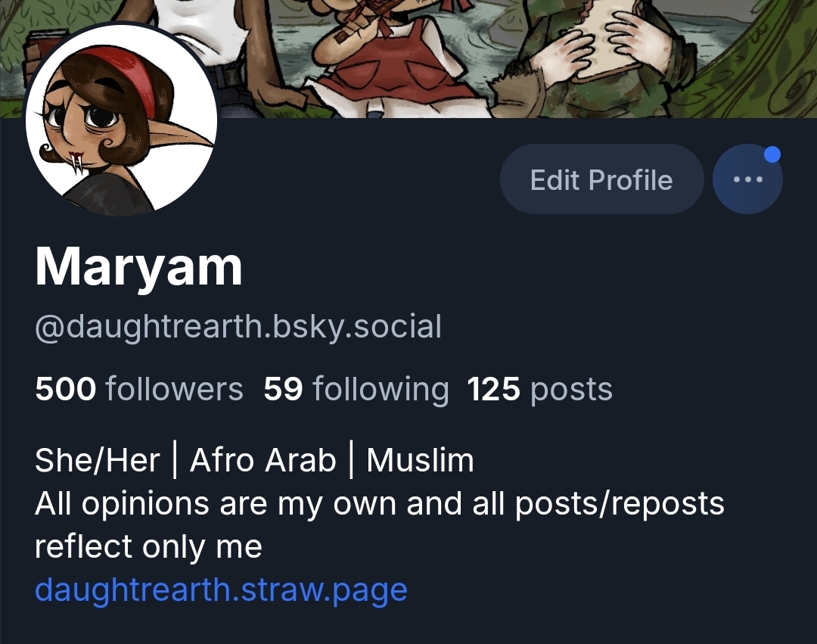This screenshot has height=644, width=817.
Task: Select the She/Her pronoun text in bio
Action: click(x=98, y=461)
